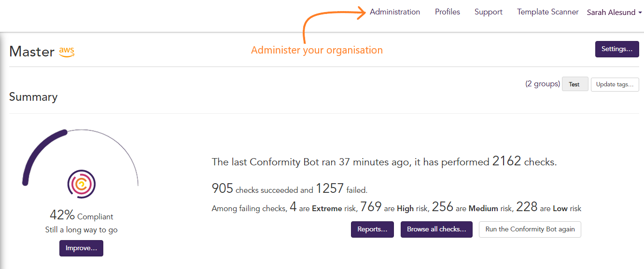
Task: Open the Support menu link
Action: coord(489,12)
